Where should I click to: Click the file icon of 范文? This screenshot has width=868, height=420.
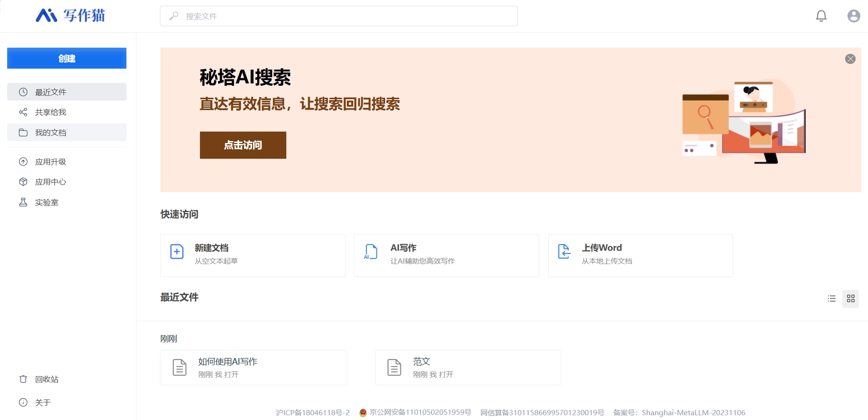[394, 368]
